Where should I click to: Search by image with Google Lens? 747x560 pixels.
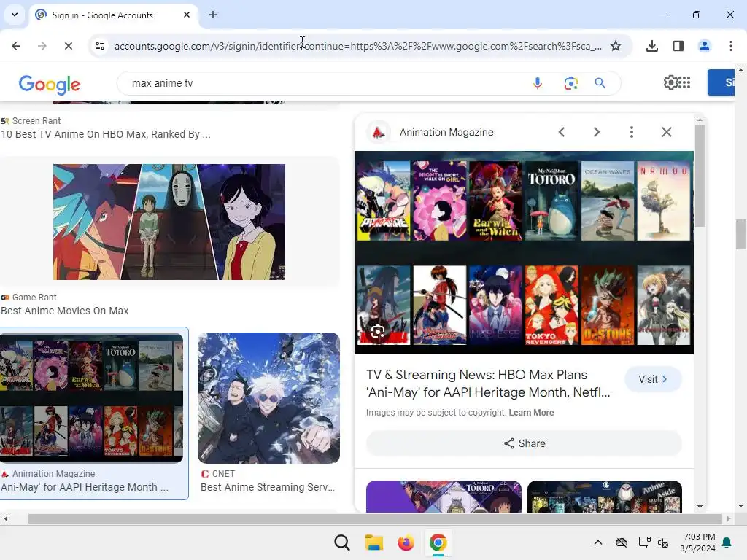coord(570,83)
